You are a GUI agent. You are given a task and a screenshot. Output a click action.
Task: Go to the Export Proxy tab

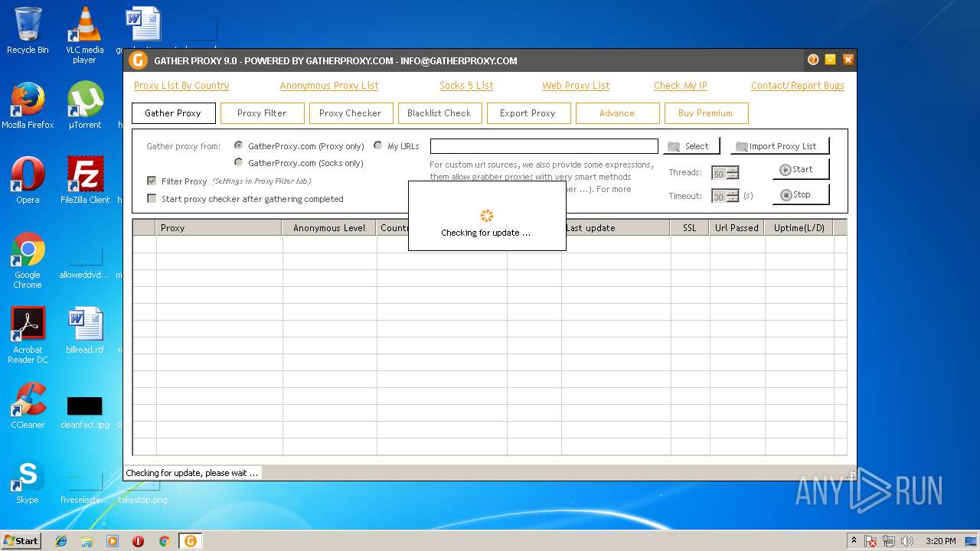point(528,113)
